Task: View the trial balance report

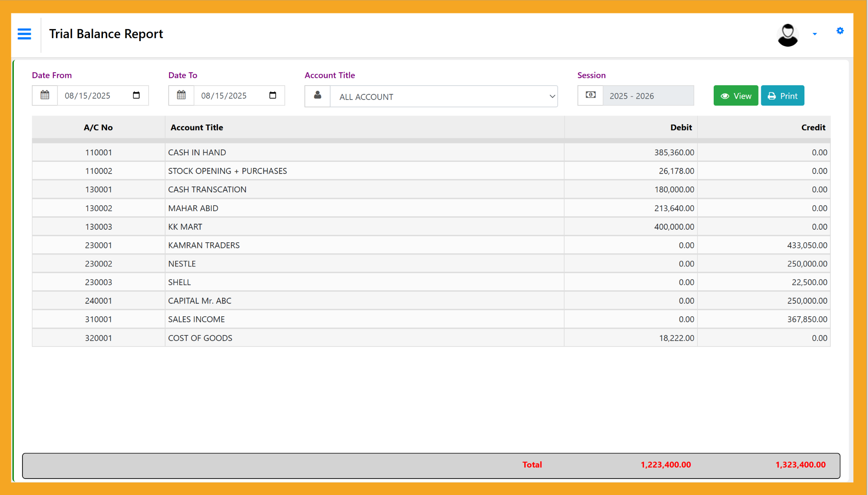Action: pos(736,96)
